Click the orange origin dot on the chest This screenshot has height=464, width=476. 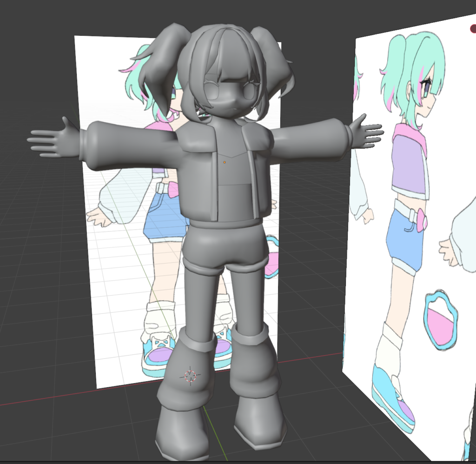pyautogui.click(x=225, y=162)
